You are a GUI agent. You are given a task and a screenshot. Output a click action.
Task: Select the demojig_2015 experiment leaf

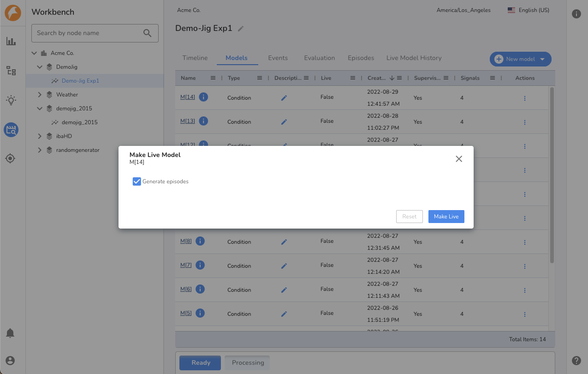click(80, 122)
